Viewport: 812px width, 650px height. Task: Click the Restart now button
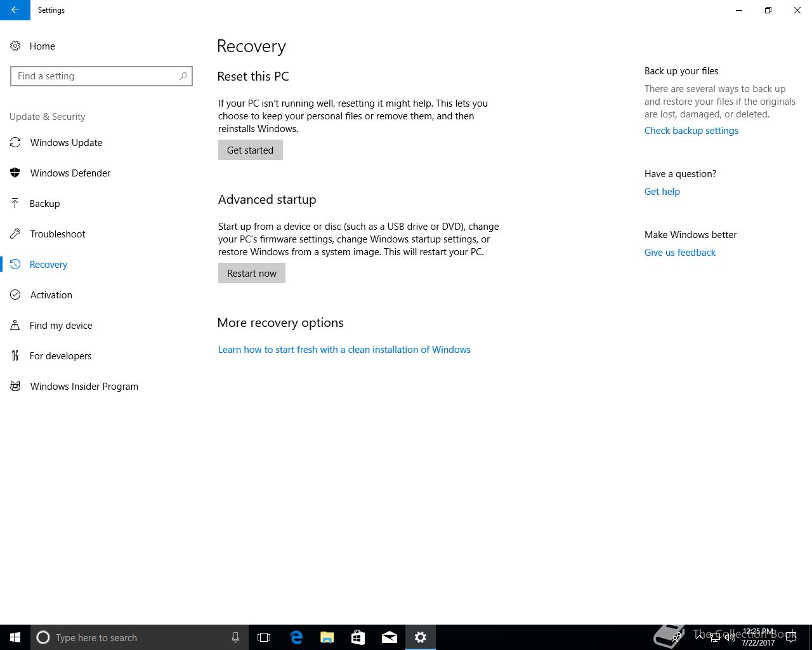(x=252, y=273)
